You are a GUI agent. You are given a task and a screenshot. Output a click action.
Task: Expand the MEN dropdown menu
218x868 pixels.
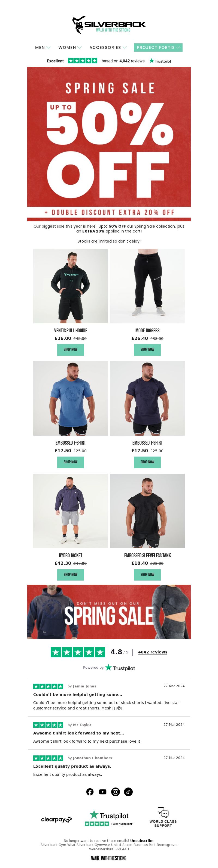tap(43, 48)
